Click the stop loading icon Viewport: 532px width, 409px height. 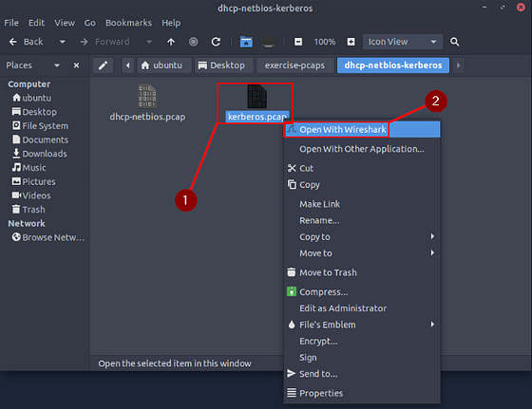(194, 42)
